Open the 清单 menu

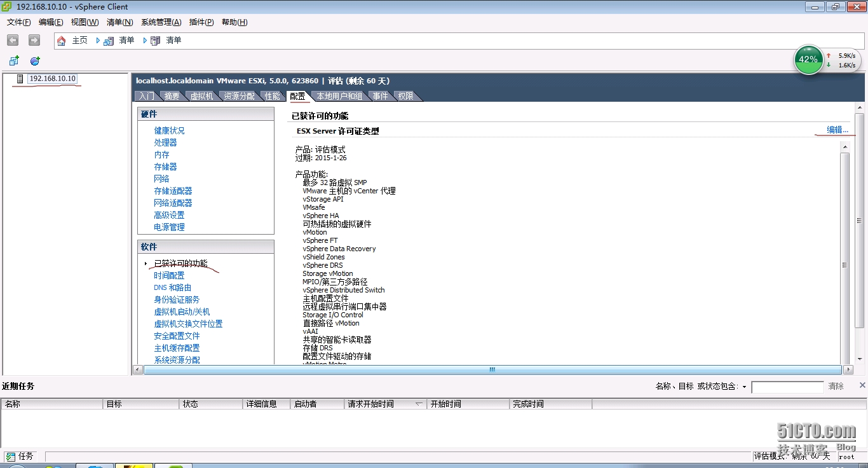(119, 22)
